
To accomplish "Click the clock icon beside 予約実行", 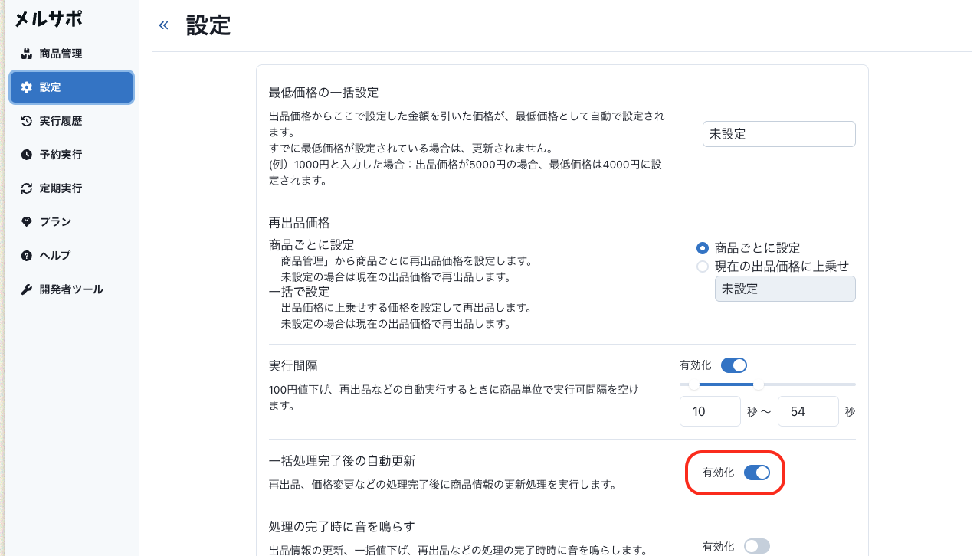I will (x=27, y=155).
